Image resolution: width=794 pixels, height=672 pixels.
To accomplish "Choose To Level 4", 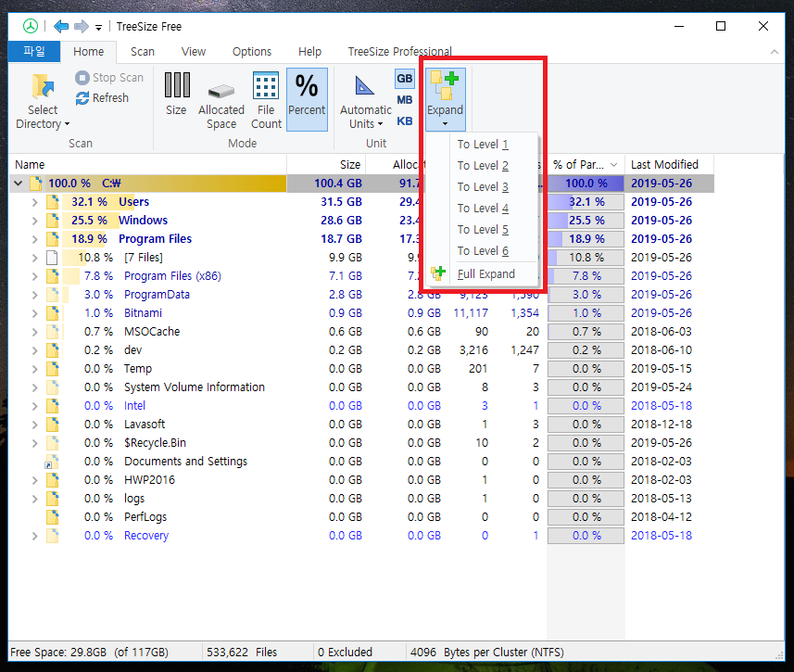I will (483, 209).
